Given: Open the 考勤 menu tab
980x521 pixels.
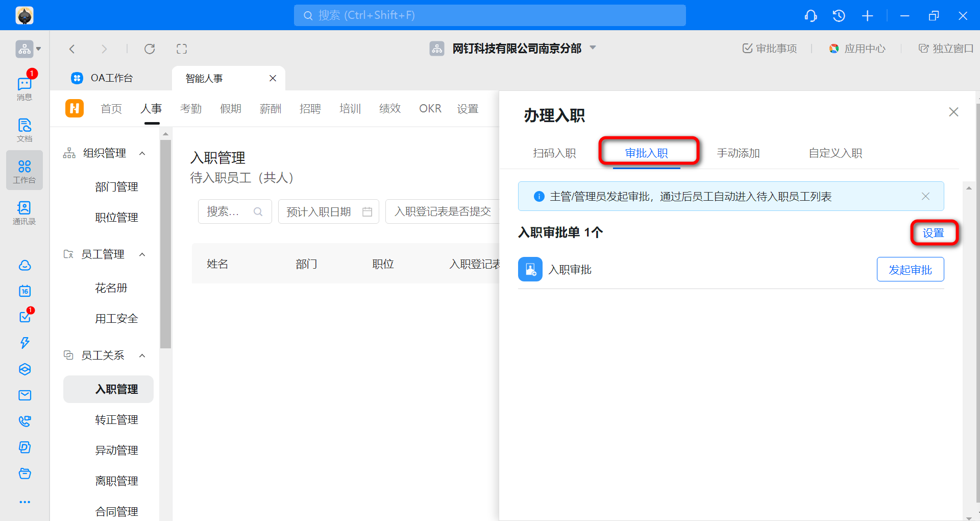Looking at the screenshot, I should coord(191,109).
